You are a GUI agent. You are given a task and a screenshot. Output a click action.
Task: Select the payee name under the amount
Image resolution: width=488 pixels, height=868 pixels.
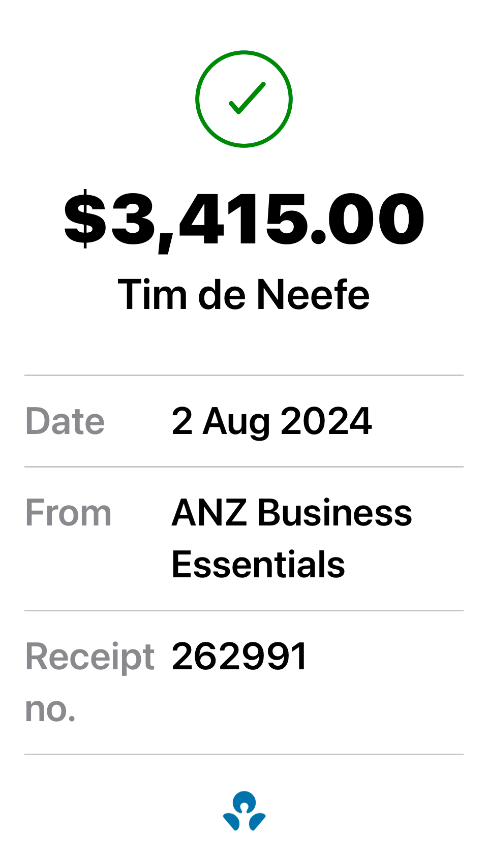(x=244, y=295)
